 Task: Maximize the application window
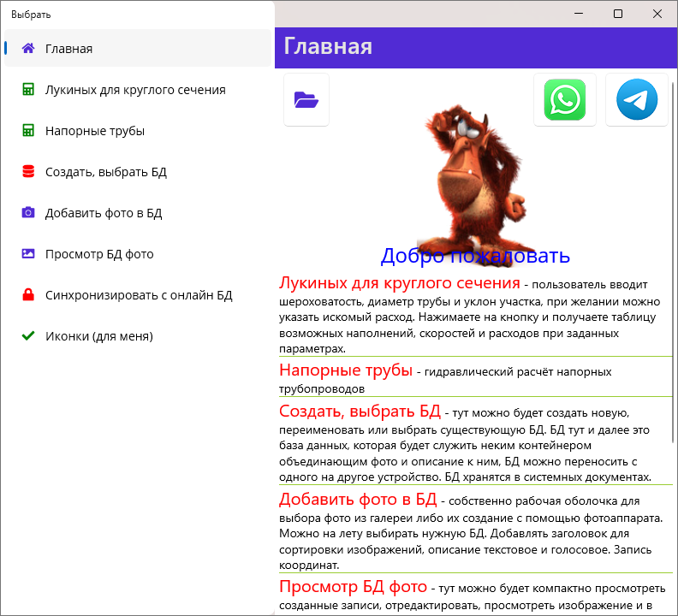click(618, 14)
